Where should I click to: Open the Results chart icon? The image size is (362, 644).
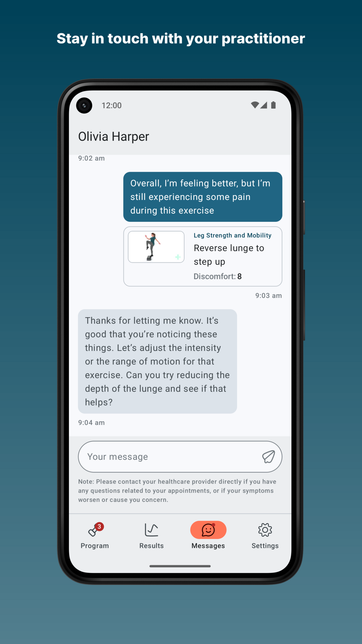pos(152,530)
